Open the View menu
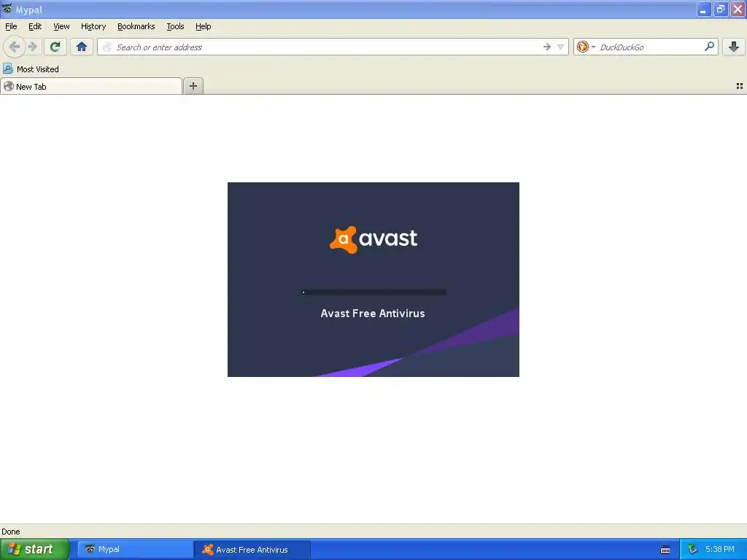Viewport: 747px width, 560px height. pos(61,26)
